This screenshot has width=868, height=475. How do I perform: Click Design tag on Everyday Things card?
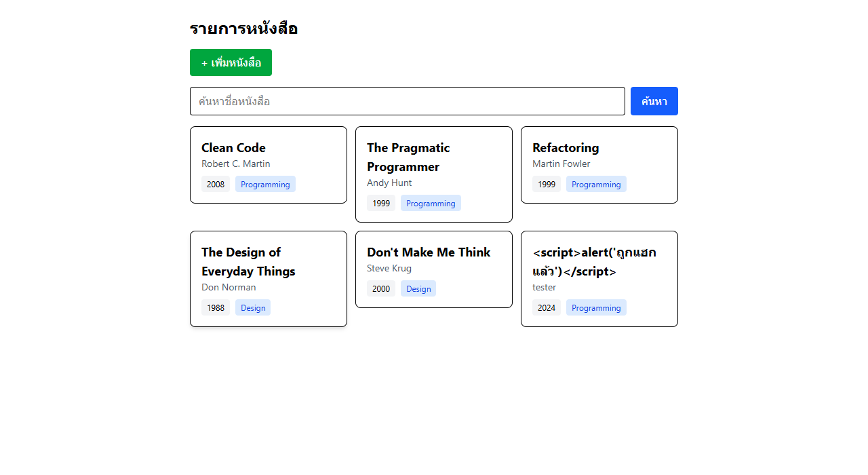[253, 307]
